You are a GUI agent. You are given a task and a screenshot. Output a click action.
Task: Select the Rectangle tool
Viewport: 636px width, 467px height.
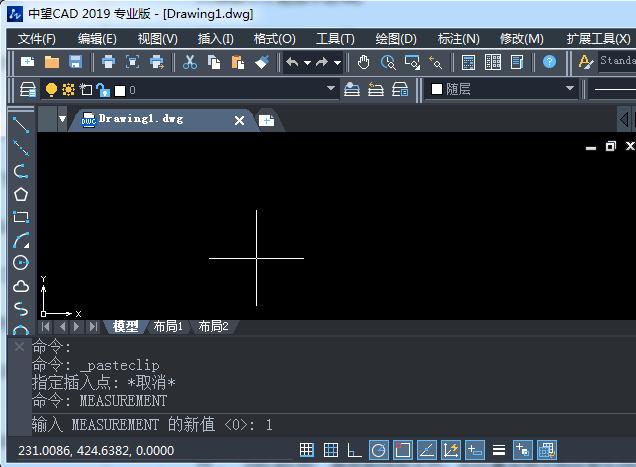21,217
